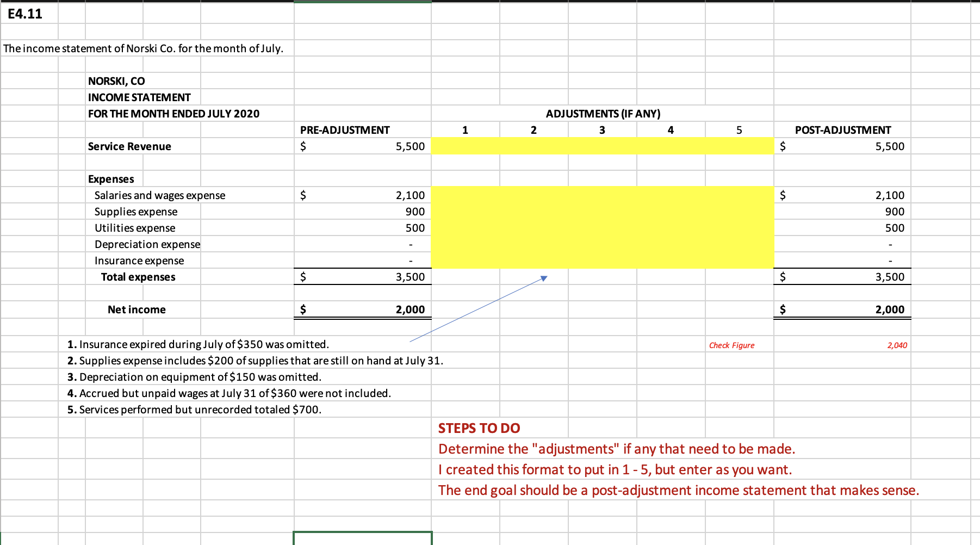Screen dimensions: 980x545
Task: Select adjustment column header labeled 5
Action: click(739, 129)
